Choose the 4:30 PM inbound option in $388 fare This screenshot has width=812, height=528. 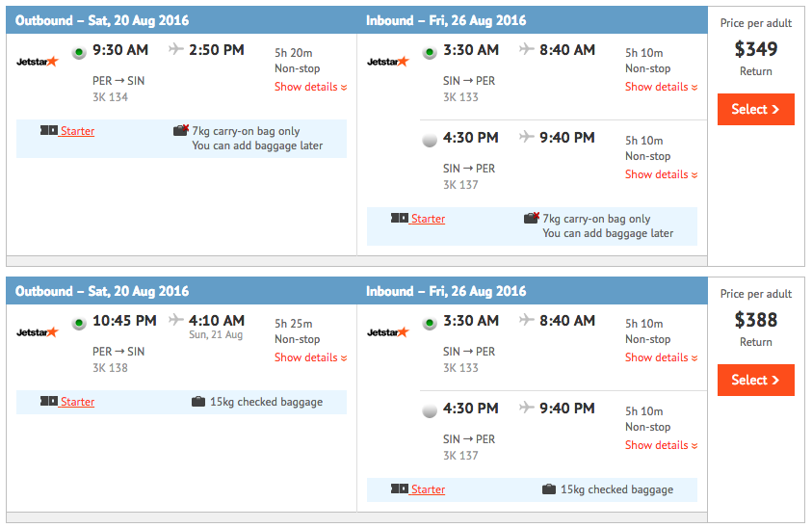[430, 410]
